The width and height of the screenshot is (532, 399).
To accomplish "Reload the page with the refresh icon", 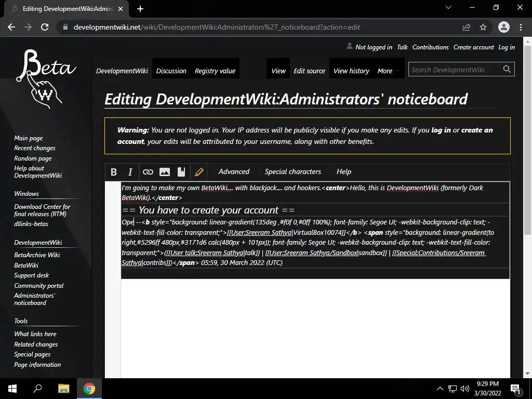I will pos(45,27).
